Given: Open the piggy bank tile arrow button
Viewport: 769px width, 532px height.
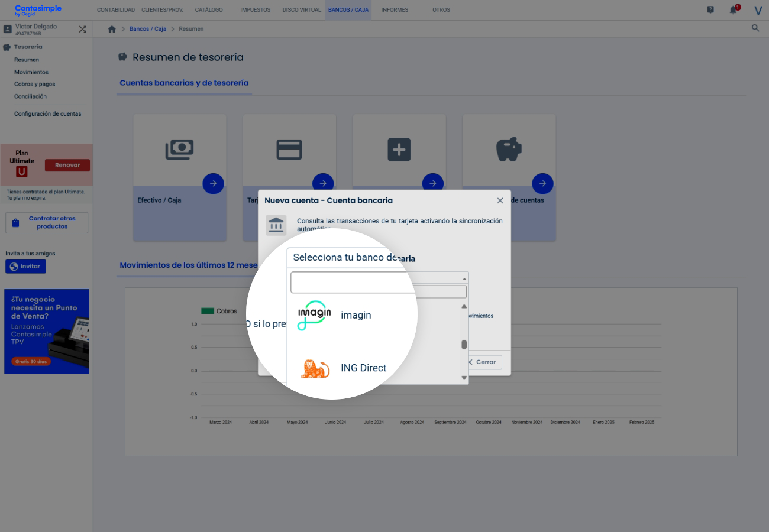Looking at the screenshot, I should 542,183.
